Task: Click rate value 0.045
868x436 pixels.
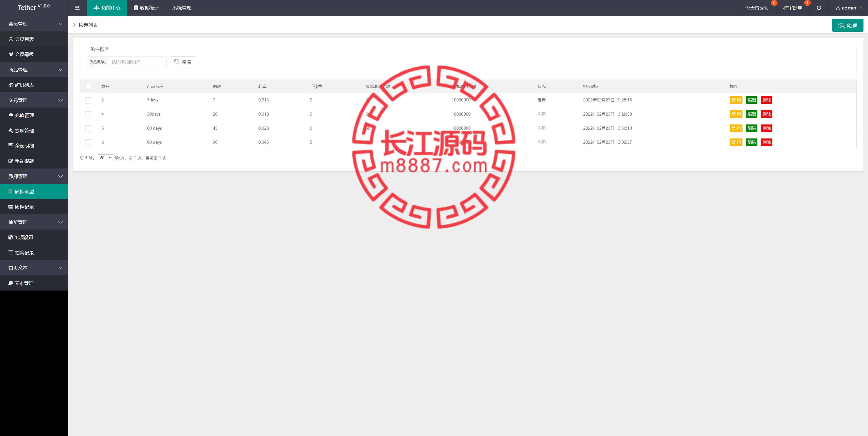Action: [263, 142]
